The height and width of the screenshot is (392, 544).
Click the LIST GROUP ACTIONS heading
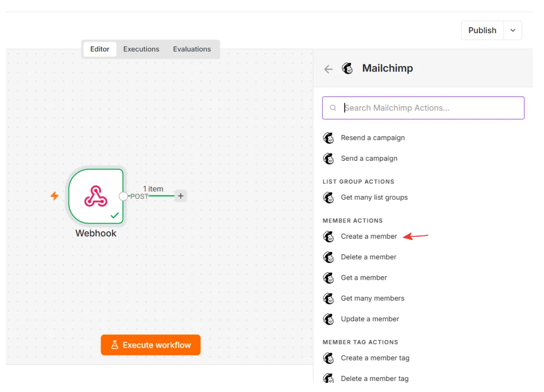(x=358, y=182)
